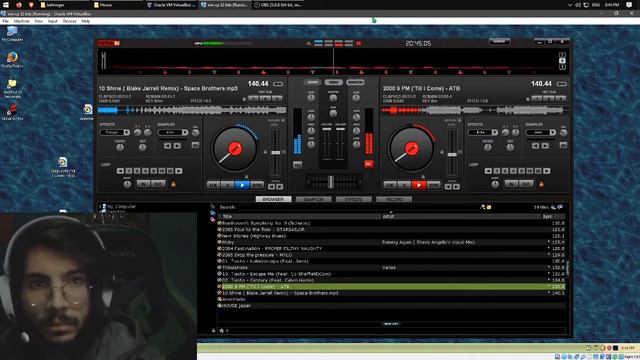Toggle the left deck hot cue lock
640x360 pixels.
(244, 99)
